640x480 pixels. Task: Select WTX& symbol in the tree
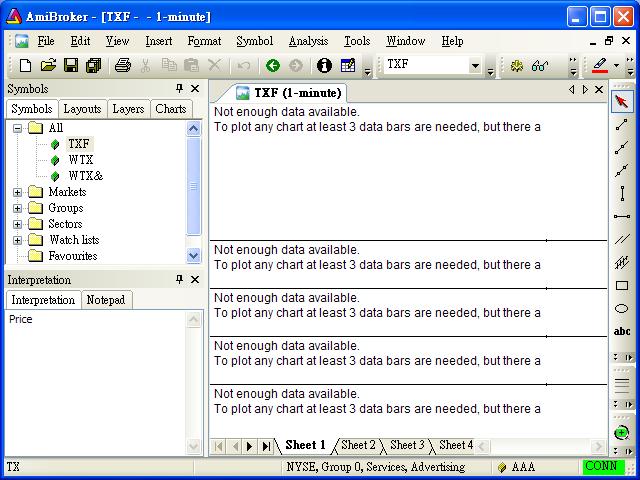[x=86, y=176]
